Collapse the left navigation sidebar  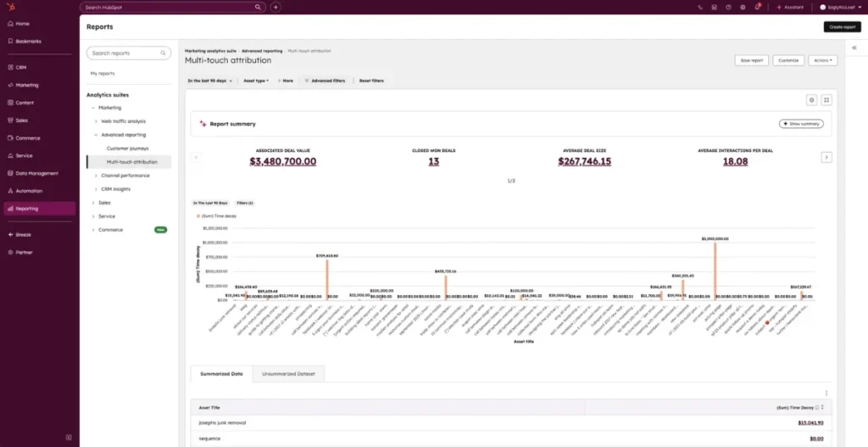pyautogui.click(x=69, y=438)
